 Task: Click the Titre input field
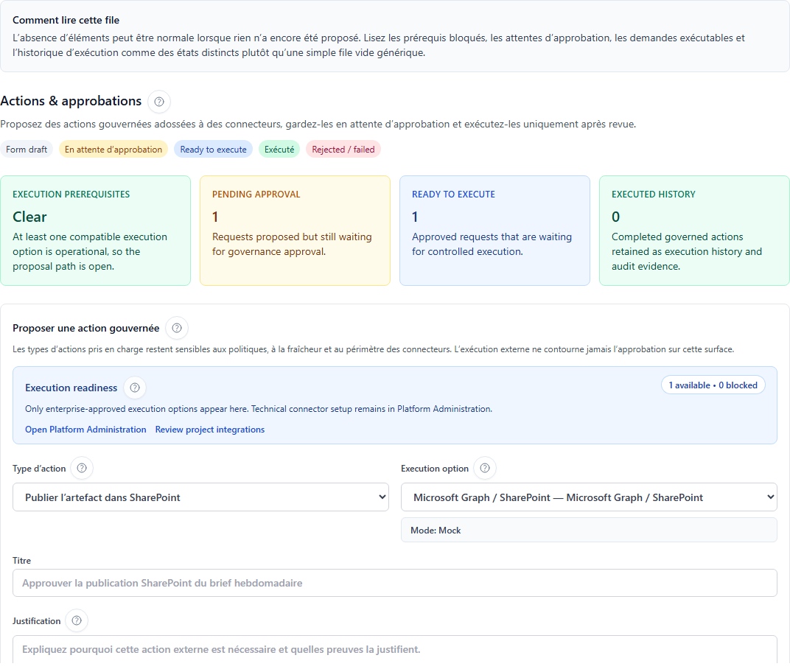coord(394,582)
